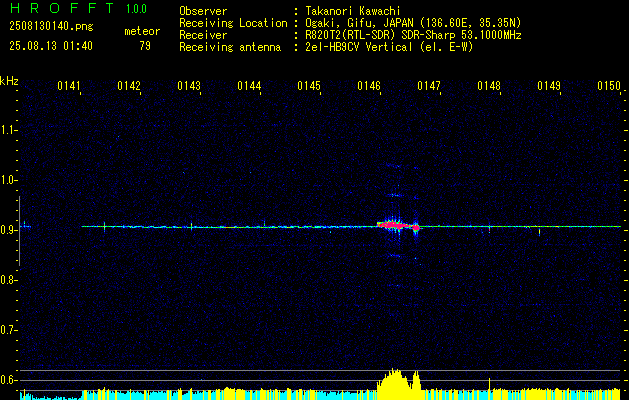The height and width of the screenshot is (400, 629).
Task: Click the 0147 time marker
Action: [x=429, y=86]
